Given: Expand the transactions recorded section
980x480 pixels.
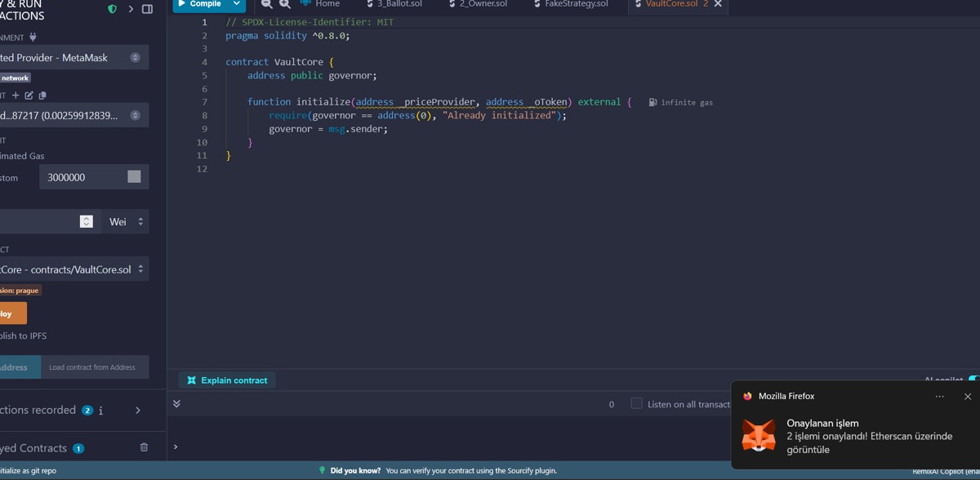Looking at the screenshot, I should (137, 410).
